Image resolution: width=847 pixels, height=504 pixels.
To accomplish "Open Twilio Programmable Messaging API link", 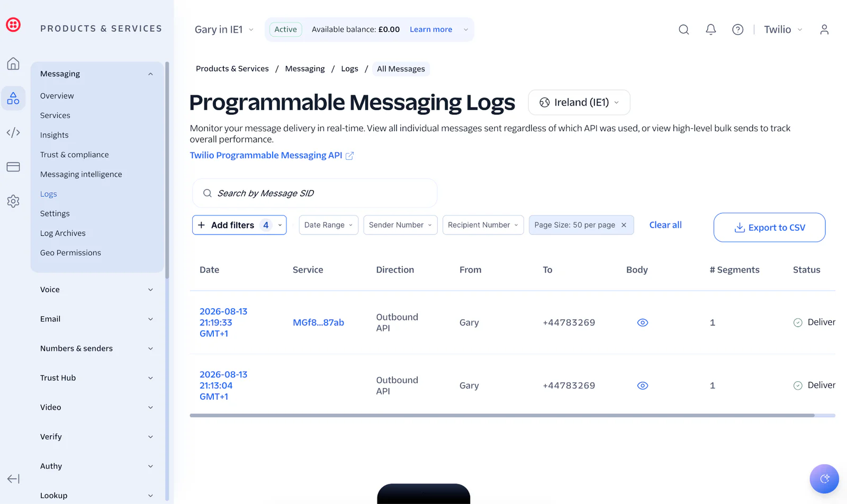I will [x=266, y=155].
